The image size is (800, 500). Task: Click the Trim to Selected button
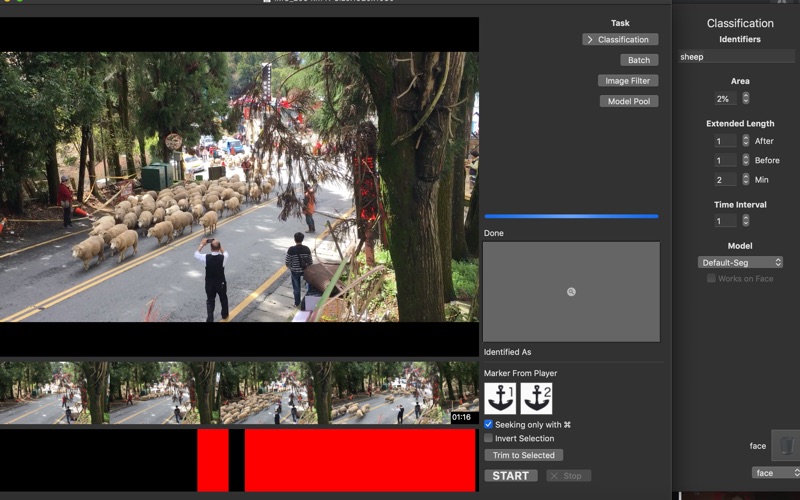pyautogui.click(x=523, y=455)
